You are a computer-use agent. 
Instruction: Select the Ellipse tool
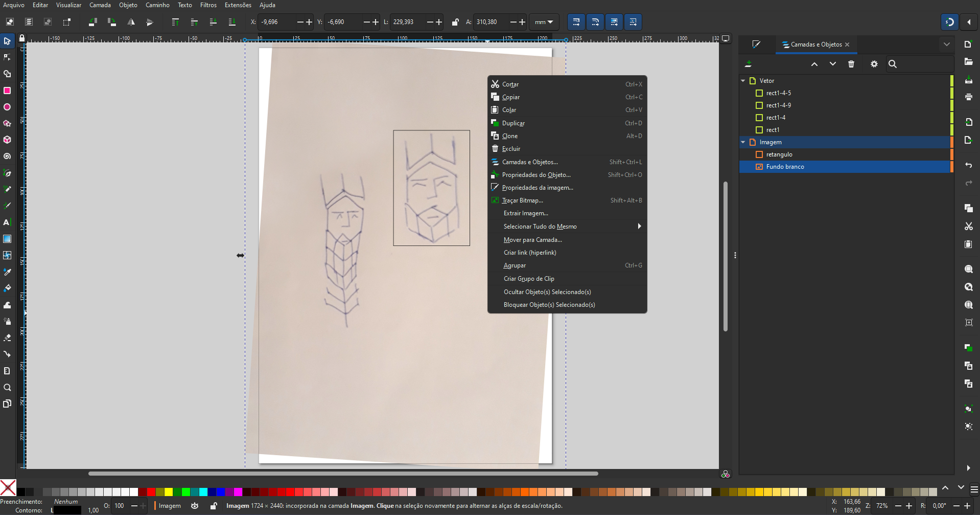click(7, 107)
